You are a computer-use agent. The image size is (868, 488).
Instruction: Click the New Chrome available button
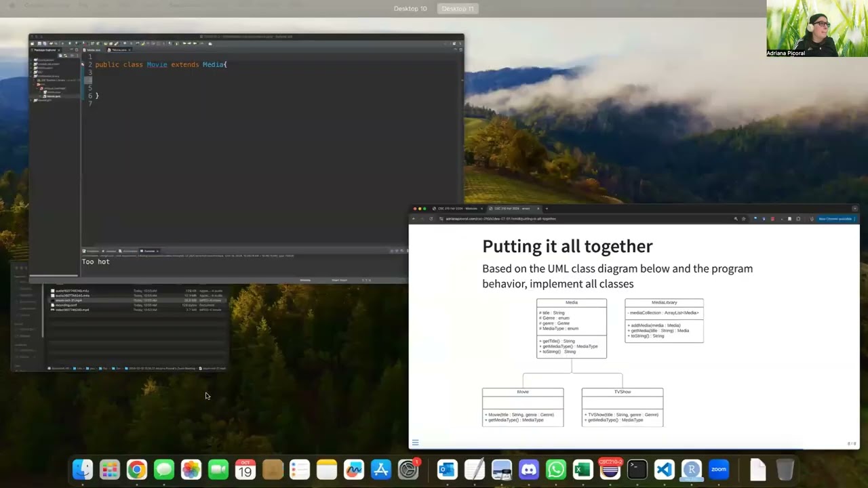(837, 219)
